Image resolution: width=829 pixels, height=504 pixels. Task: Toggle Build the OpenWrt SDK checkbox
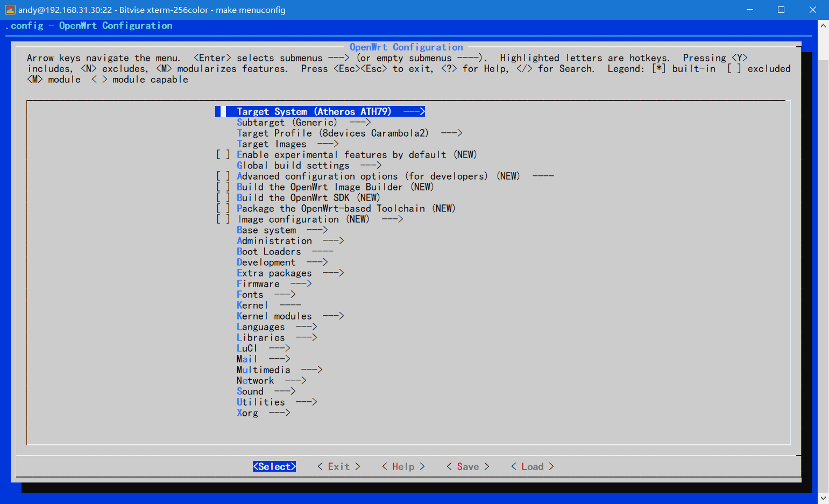223,197
